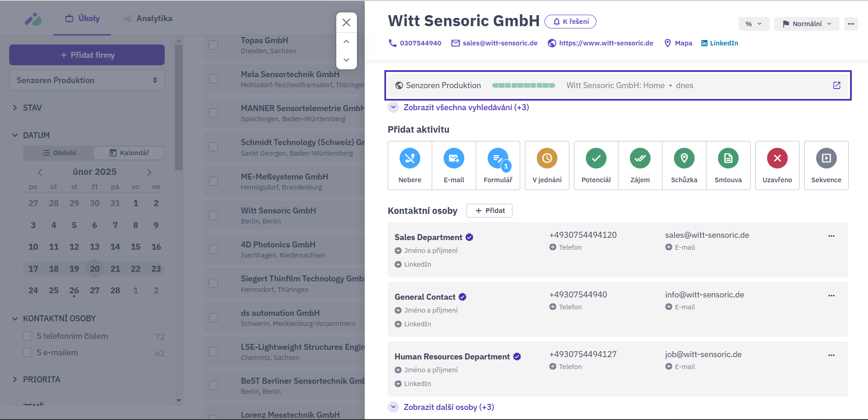This screenshot has width=868, height=420.
Task: Tick the S telefonním číslem filter checkbox
Action: (28, 336)
